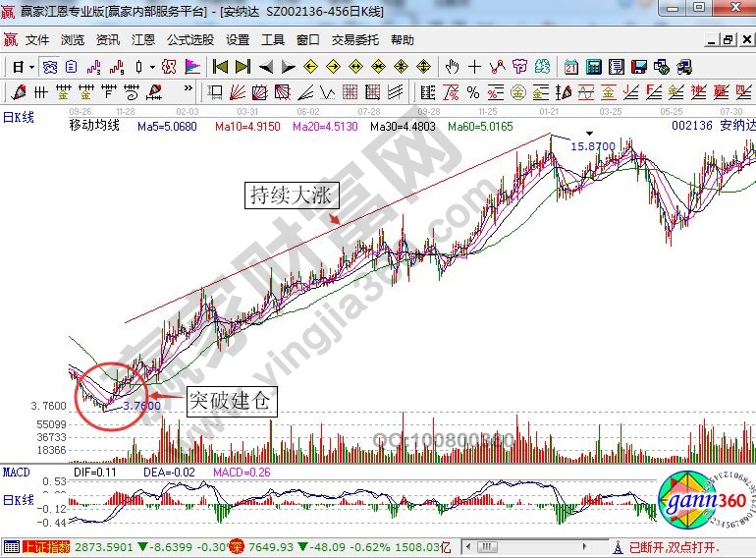Image resolution: width=756 pixels, height=558 pixels.
Task: Open the calendar date icon
Action: click(x=571, y=67)
